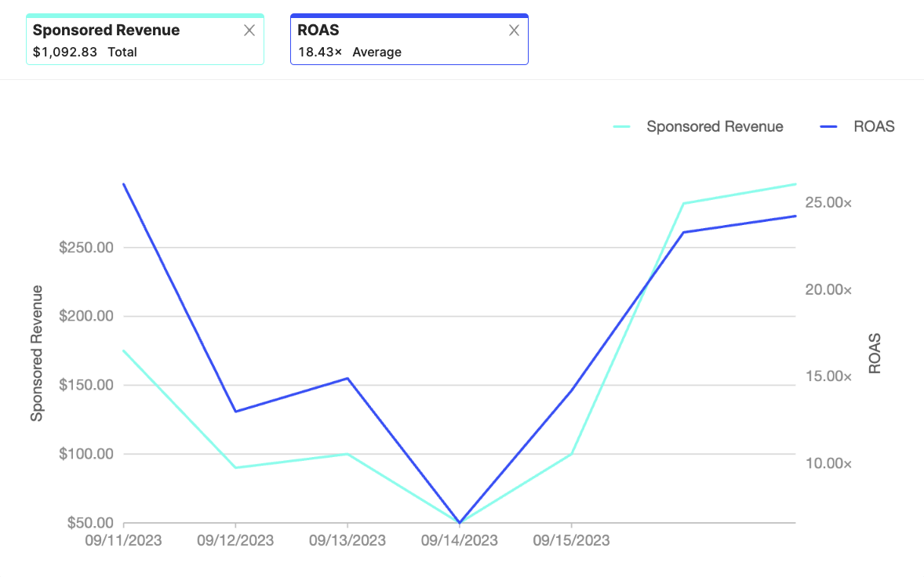
Task: Select the Sponsored Revenue card title
Action: coord(106,31)
